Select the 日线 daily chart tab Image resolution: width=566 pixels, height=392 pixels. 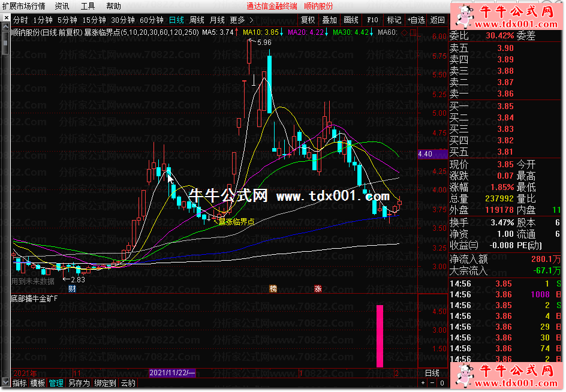(176, 20)
